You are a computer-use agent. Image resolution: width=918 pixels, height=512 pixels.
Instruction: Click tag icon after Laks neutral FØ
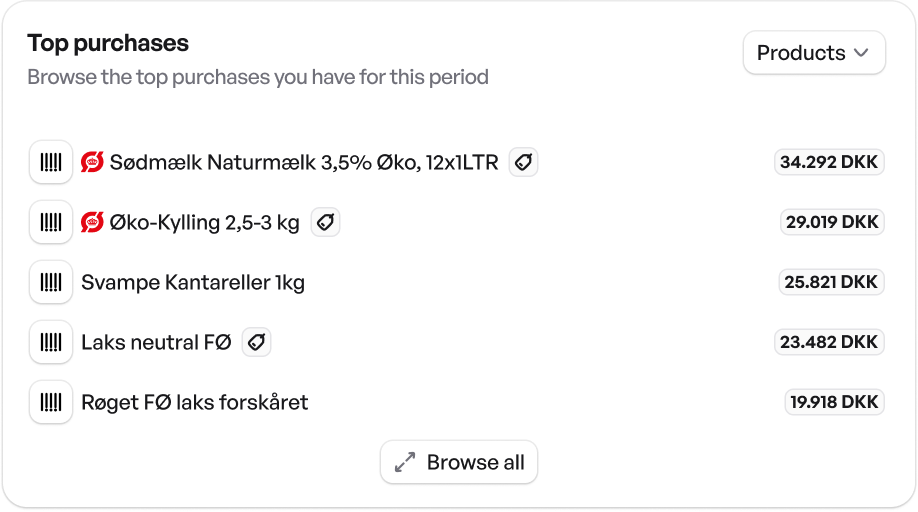256,342
